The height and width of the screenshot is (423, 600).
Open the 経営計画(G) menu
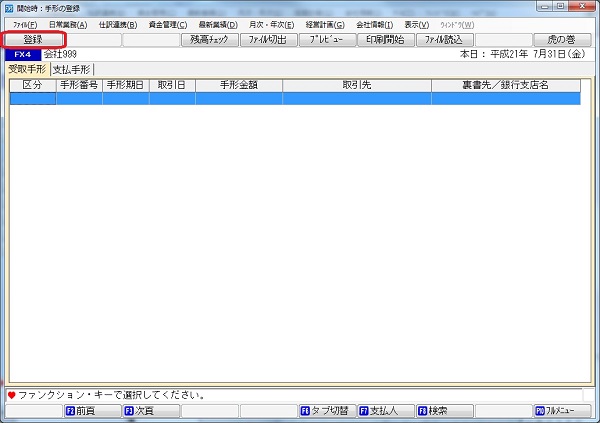tap(325, 25)
